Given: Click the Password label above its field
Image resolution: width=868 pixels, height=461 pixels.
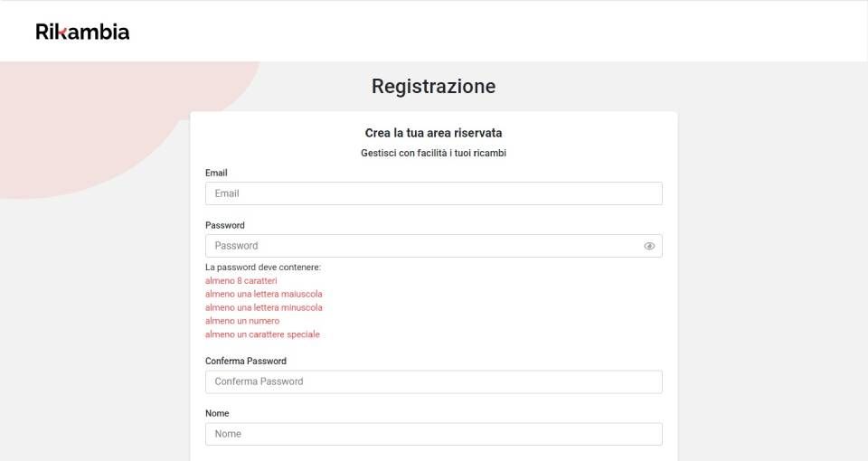Looking at the screenshot, I should click(225, 225).
